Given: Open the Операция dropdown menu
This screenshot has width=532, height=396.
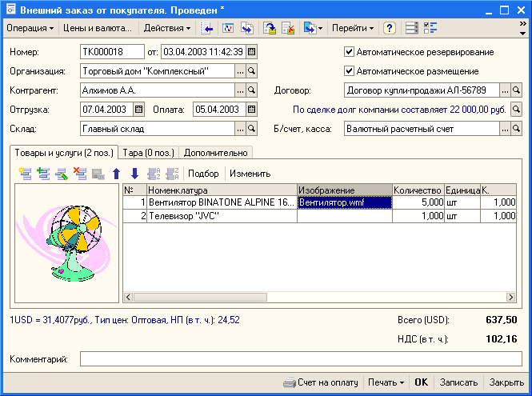Looking at the screenshot, I should pos(30,28).
